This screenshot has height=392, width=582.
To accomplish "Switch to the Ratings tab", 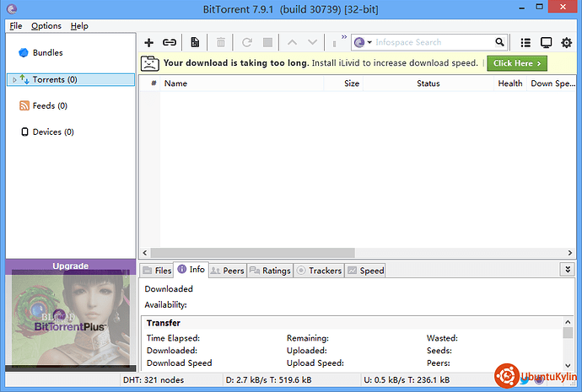I will pos(270,271).
